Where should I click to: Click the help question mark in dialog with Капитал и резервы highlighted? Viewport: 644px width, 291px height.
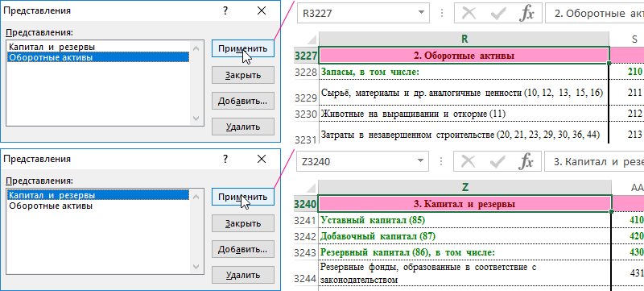[225, 159]
